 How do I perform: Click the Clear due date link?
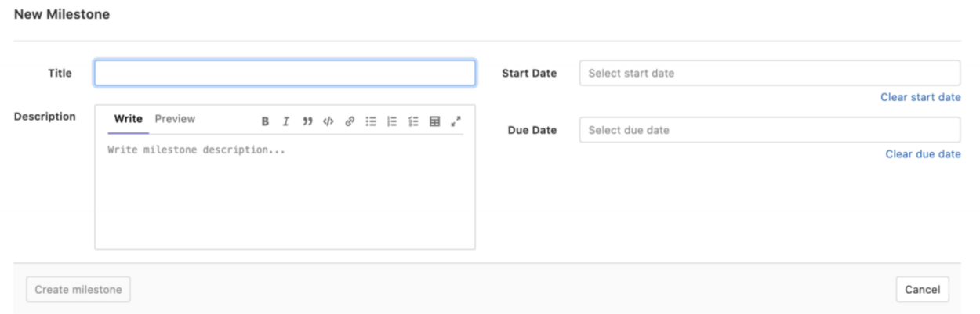click(x=923, y=154)
